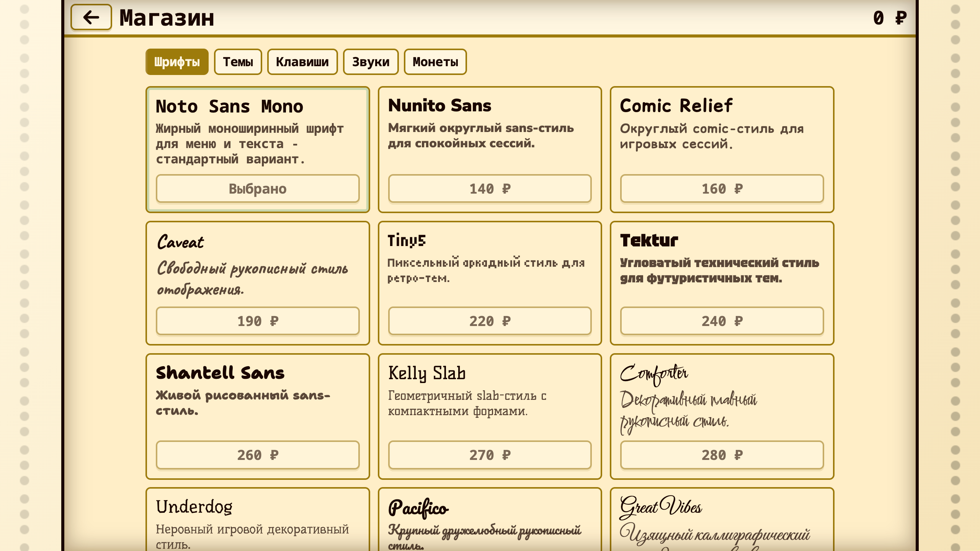This screenshot has width=980, height=551.
Task: Open the Монеты tab
Action: click(435, 62)
